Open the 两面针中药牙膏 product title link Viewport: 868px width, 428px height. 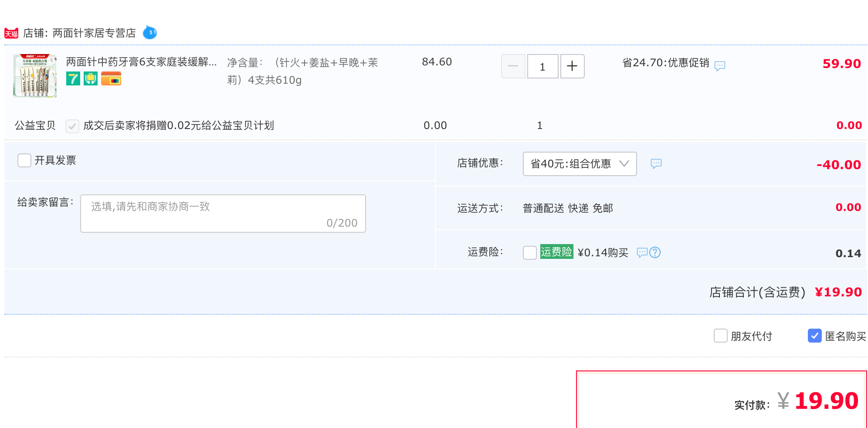click(141, 62)
